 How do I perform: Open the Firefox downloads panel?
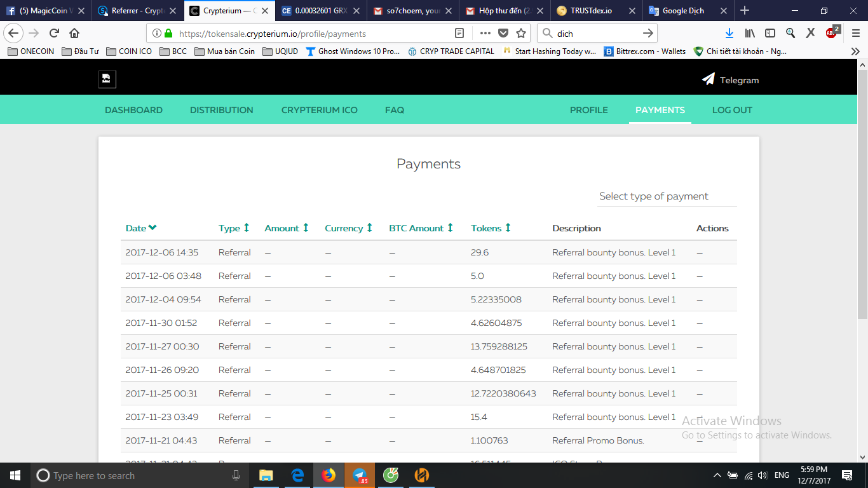(x=729, y=33)
